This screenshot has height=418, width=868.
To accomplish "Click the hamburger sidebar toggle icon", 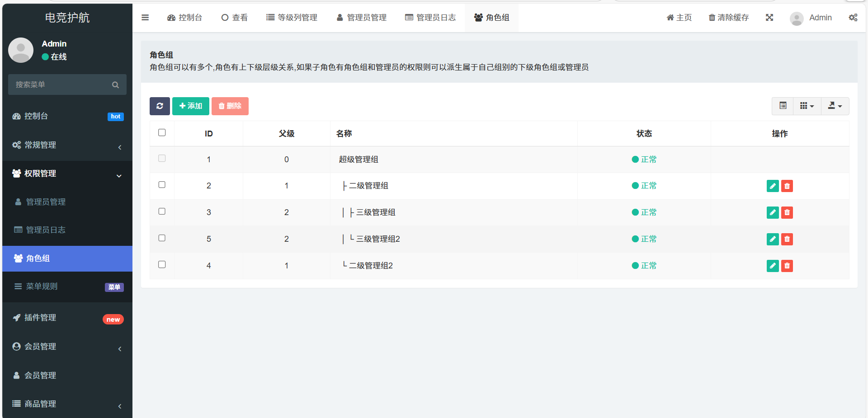I will (145, 18).
